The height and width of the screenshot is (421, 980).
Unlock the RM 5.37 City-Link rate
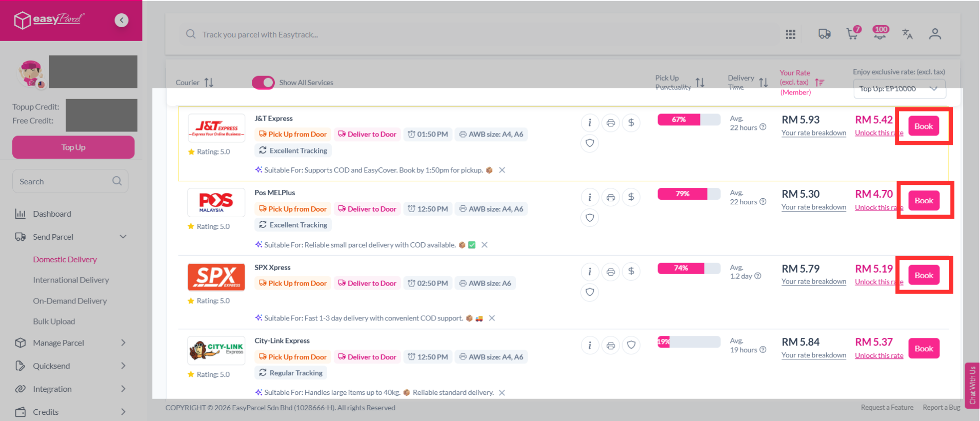[x=879, y=355]
